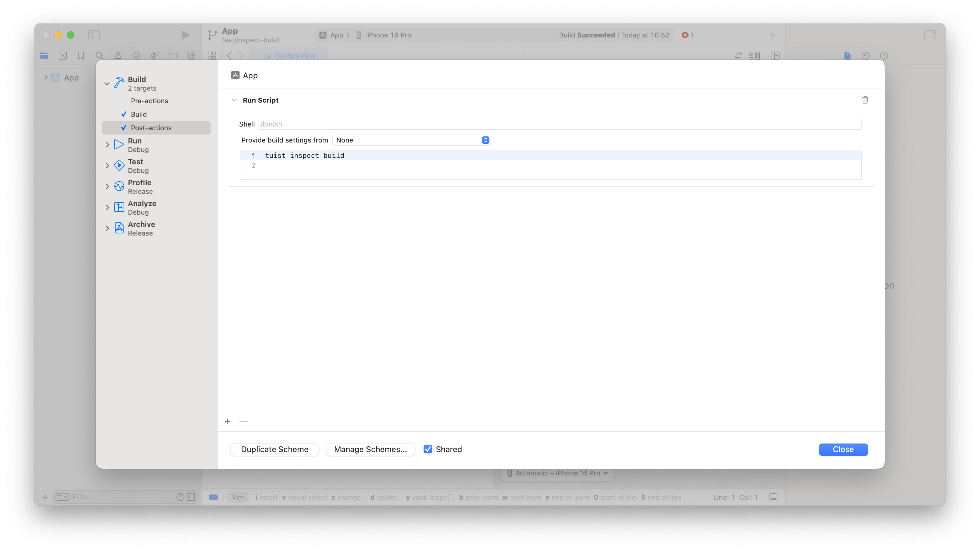Open the Provide build settings from dropdown
This screenshot has height=551, width=980.
411,140
